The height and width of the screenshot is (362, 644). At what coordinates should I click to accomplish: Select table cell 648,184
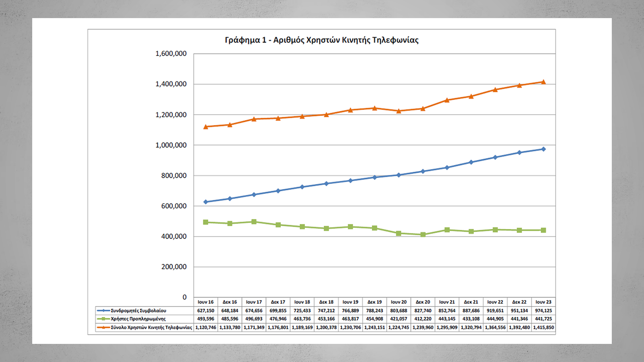click(230, 311)
